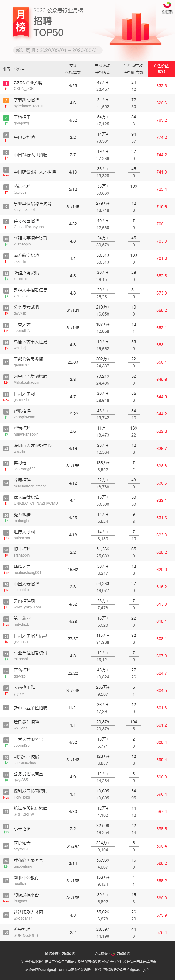The height and width of the screenshot is (980, 175).
Task: Click the 统计周期 date range pill
Action: click(57, 50)
